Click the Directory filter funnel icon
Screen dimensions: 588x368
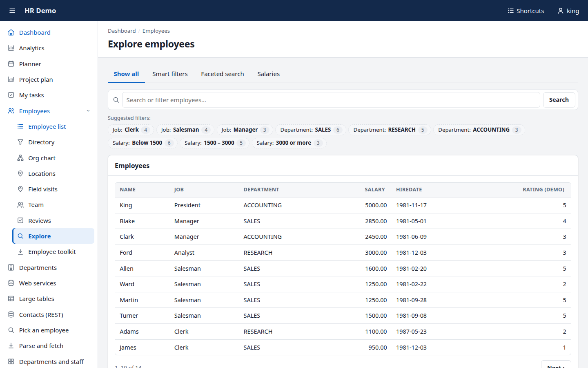20,142
